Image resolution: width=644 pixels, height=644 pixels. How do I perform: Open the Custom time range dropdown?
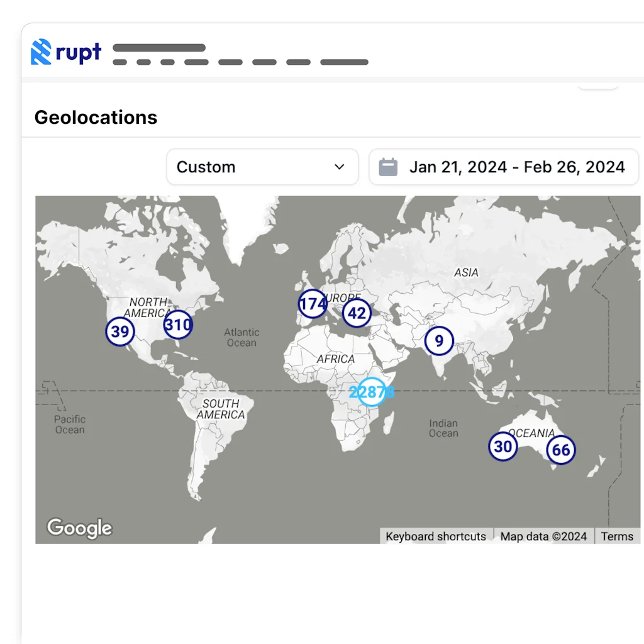pyautogui.click(x=262, y=167)
